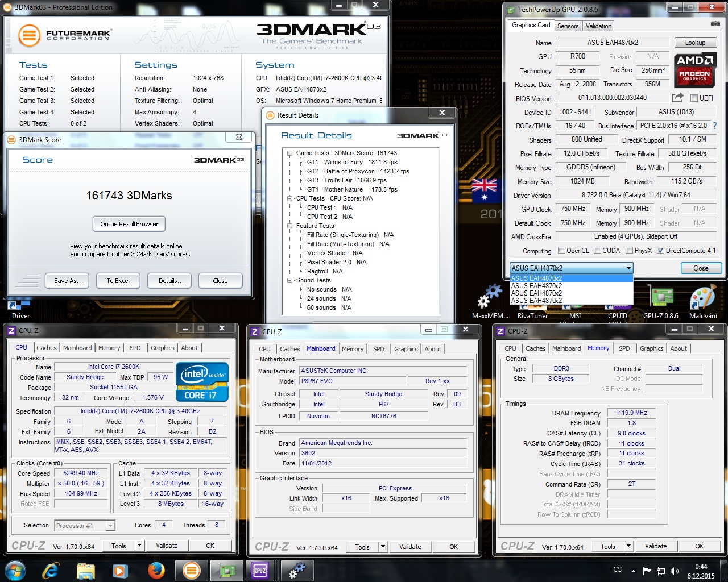Collapse the Feature Tests tree node

(290, 226)
